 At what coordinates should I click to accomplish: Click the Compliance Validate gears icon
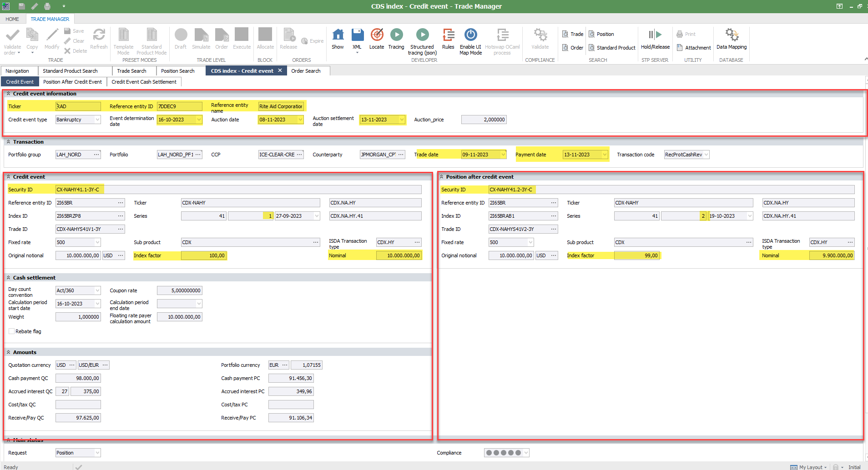540,35
